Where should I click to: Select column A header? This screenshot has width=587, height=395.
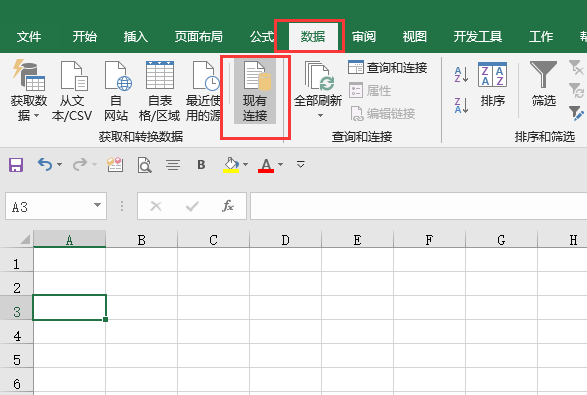pos(70,240)
